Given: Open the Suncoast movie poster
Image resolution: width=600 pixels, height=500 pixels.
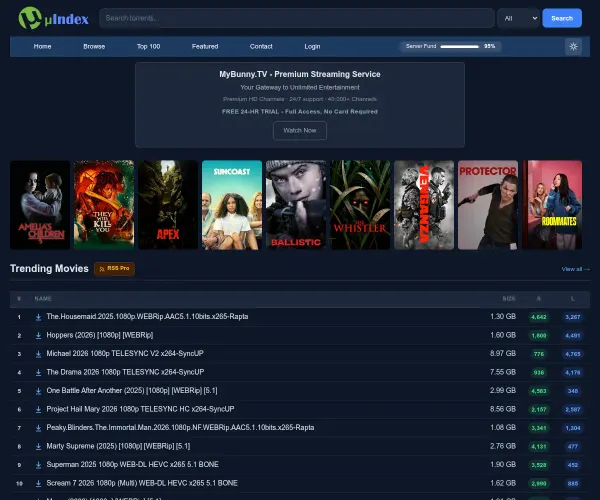Looking at the screenshot, I should pos(232,205).
